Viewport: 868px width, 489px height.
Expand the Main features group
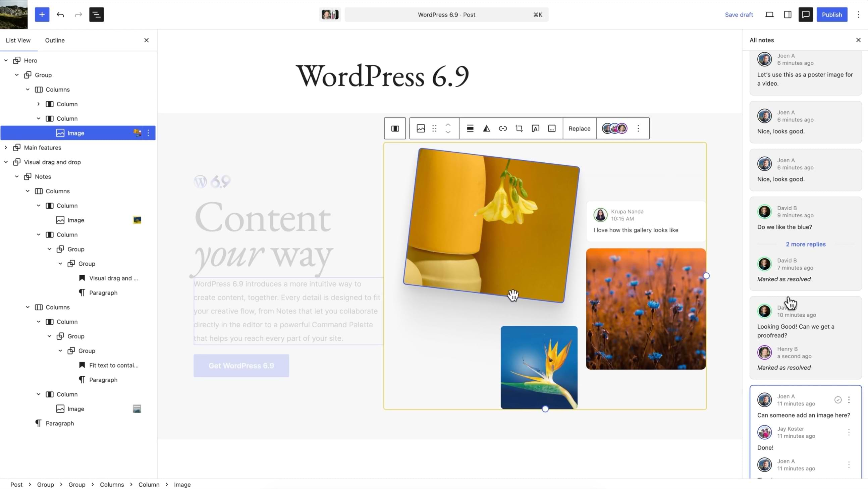[x=6, y=148]
